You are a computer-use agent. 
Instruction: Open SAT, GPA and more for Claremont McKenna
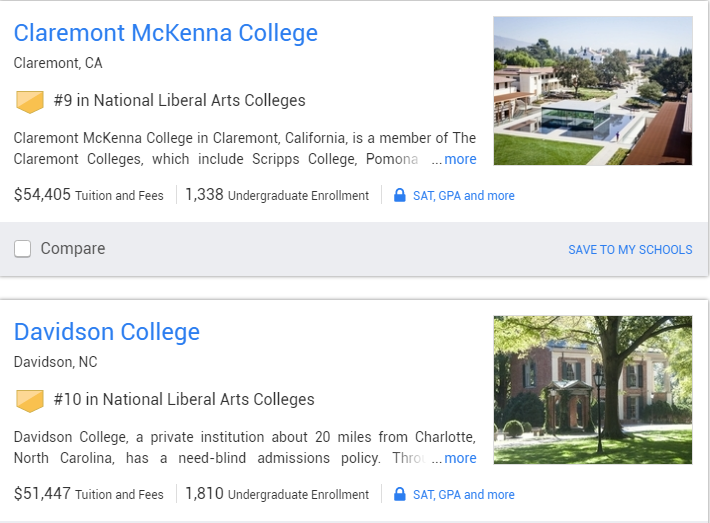[x=463, y=196]
